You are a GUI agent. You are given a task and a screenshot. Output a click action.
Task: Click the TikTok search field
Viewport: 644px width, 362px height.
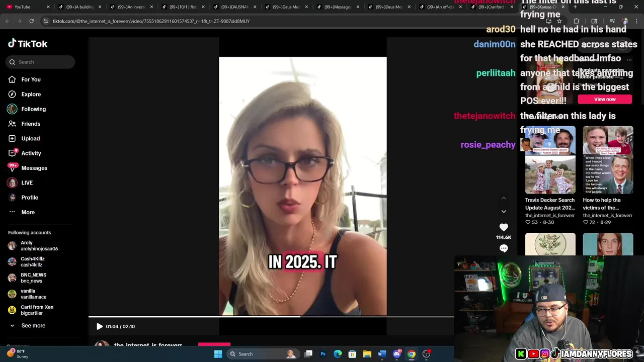coord(40,62)
